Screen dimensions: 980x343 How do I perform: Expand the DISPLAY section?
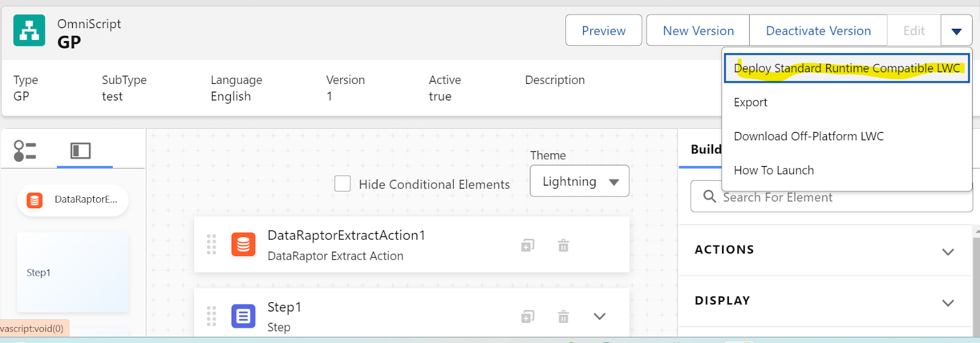(x=825, y=301)
